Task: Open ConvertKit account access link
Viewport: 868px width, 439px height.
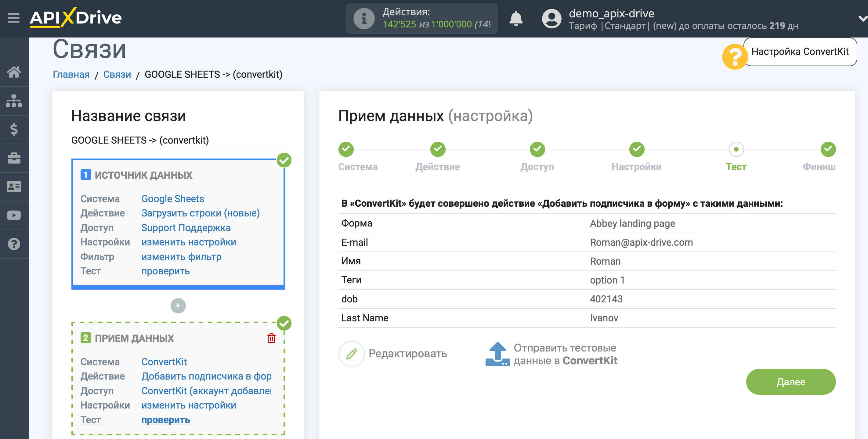Action: coord(206,391)
